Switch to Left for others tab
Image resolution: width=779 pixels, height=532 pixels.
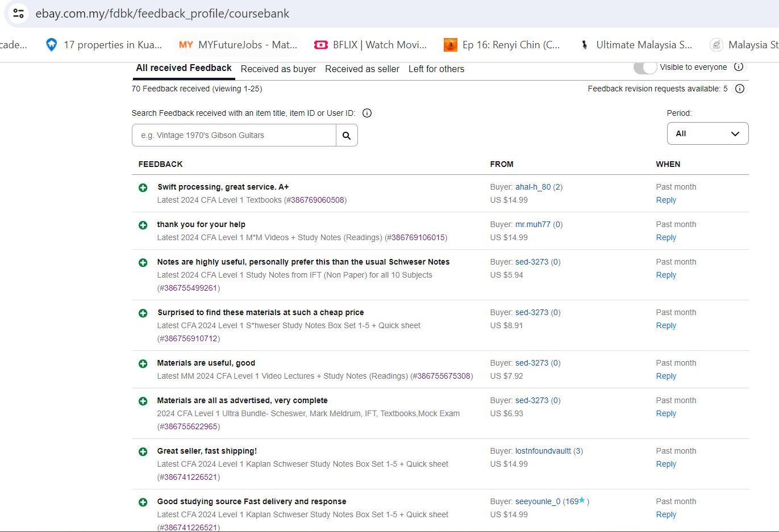436,69
